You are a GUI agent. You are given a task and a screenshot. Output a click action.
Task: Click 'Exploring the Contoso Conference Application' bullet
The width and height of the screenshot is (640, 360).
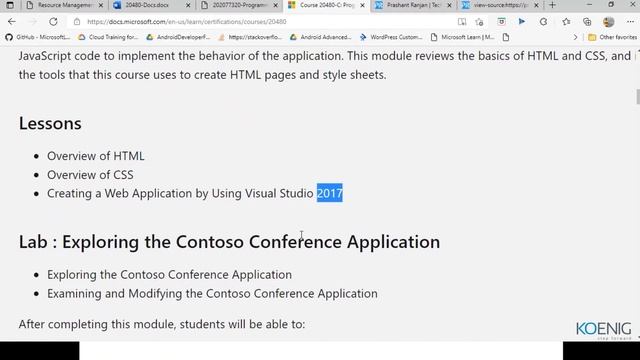tap(169, 275)
